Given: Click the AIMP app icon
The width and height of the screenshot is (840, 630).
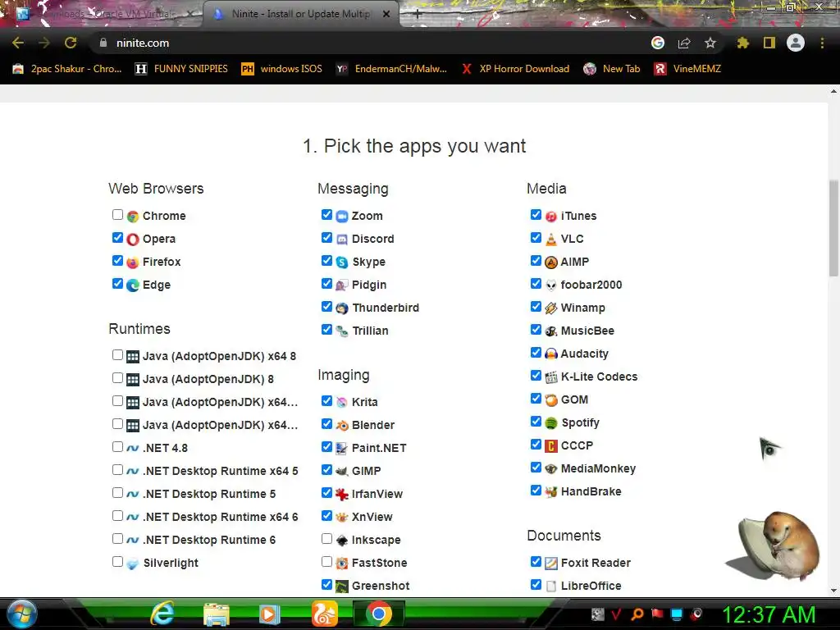Looking at the screenshot, I should point(550,262).
